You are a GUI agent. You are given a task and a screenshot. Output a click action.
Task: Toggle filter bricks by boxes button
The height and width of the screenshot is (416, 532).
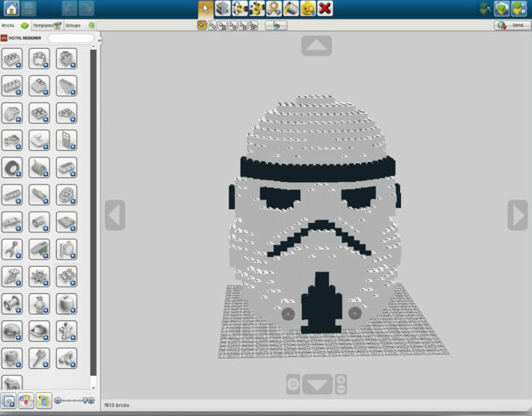pyautogui.click(x=44, y=400)
